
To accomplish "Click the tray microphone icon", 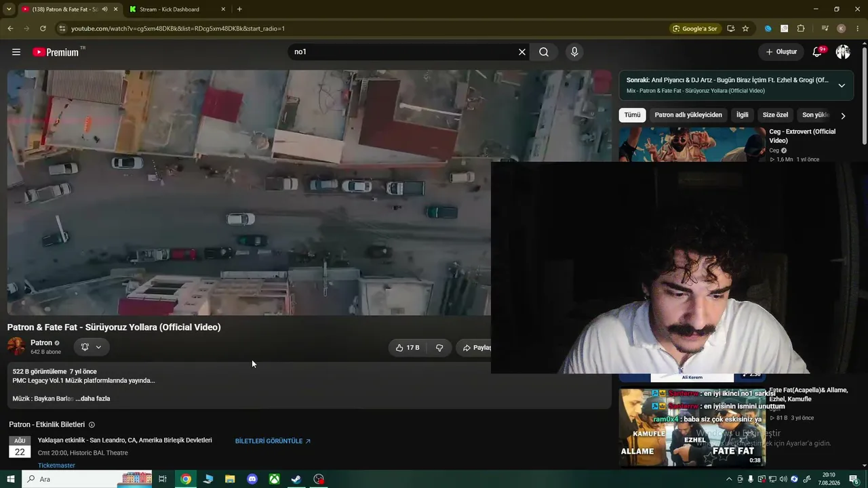I will point(751,479).
